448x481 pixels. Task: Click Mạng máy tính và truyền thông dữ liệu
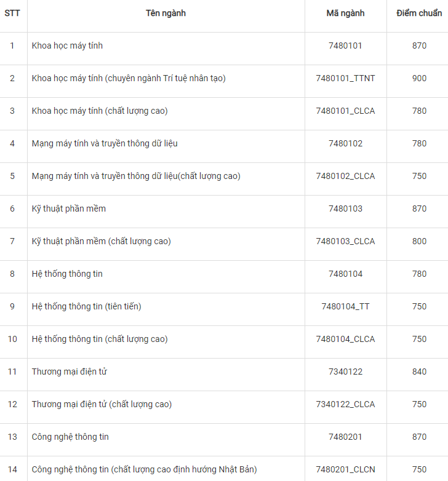[105, 144]
